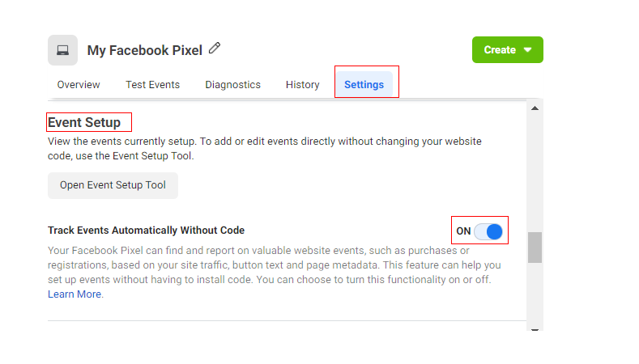Open the Test Events tab
The image size is (639, 364).
[152, 84]
